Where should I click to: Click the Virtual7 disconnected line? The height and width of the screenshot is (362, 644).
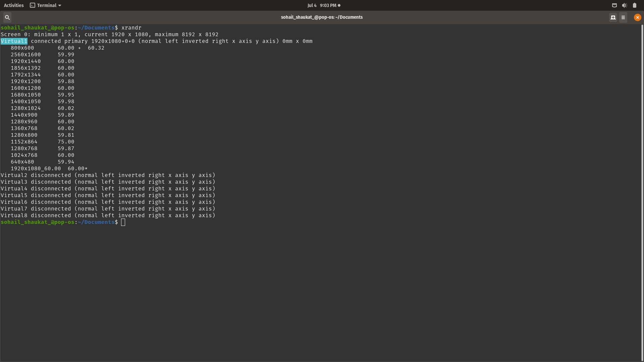(108, 209)
